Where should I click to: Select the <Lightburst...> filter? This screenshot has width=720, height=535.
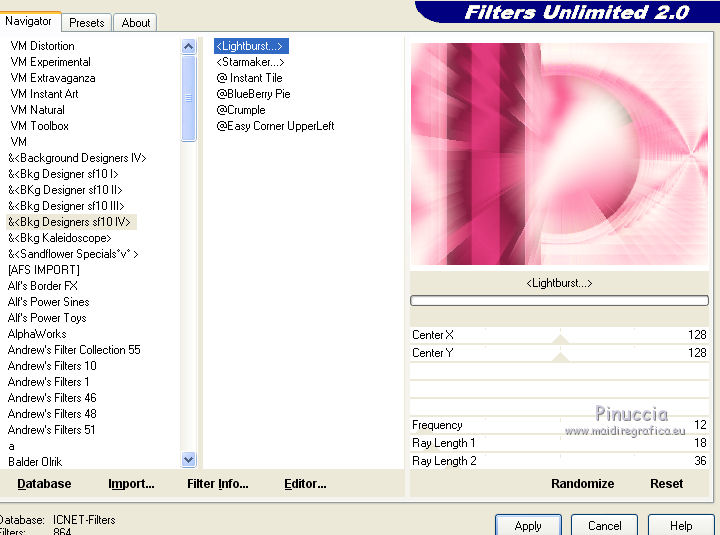click(251, 46)
